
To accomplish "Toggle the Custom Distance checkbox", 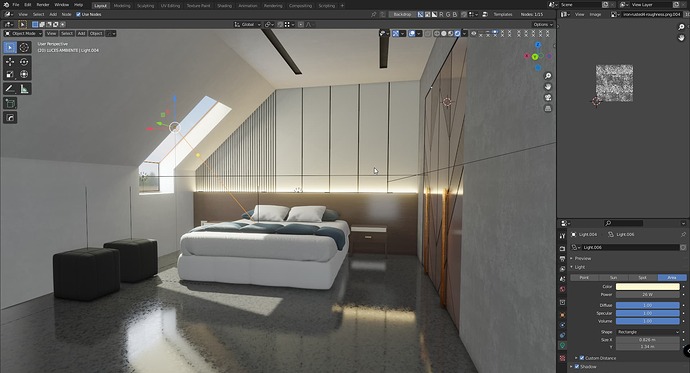I will tap(582, 358).
